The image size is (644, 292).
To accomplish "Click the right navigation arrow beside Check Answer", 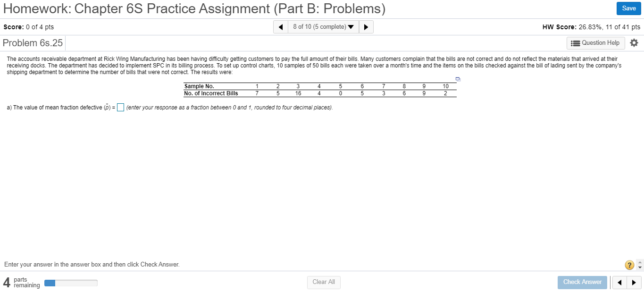I will tap(633, 282).
